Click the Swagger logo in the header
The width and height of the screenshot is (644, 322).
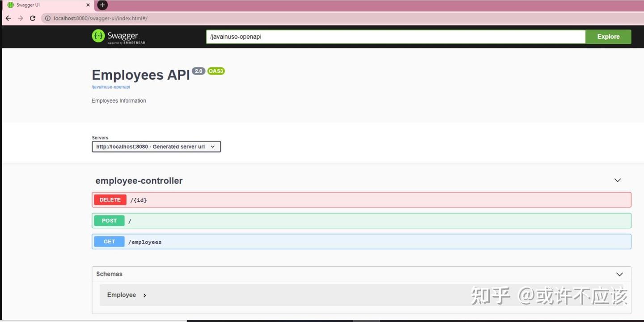coord(118,36)
